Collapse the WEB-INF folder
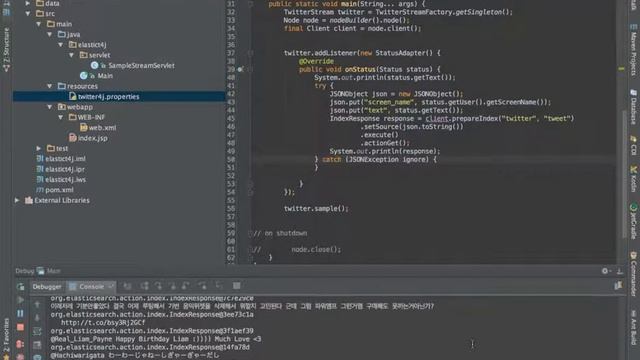Viewport: 640px width, 360px height. 61,117
